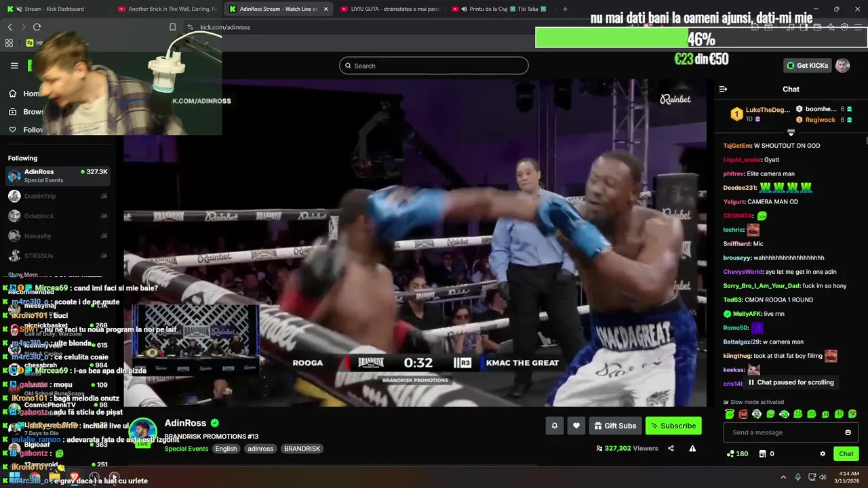
Task: Expand the gift leaderboard dropdown arrow
Action: (x=791, y=132)
